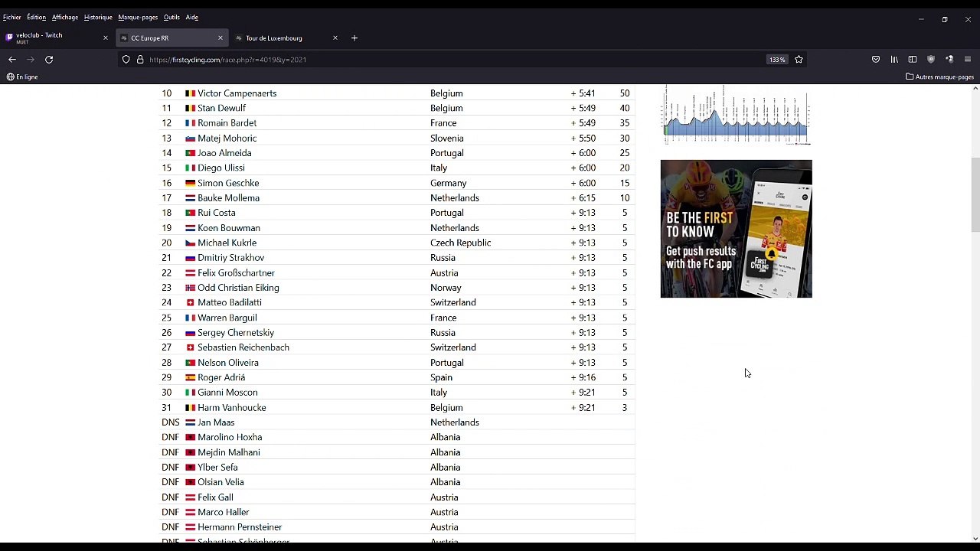This screenshot has width=980, height=551.
Task: Open rider Dmitriy Strakhov
Action: pyautogui.click(x=231, y=258)
